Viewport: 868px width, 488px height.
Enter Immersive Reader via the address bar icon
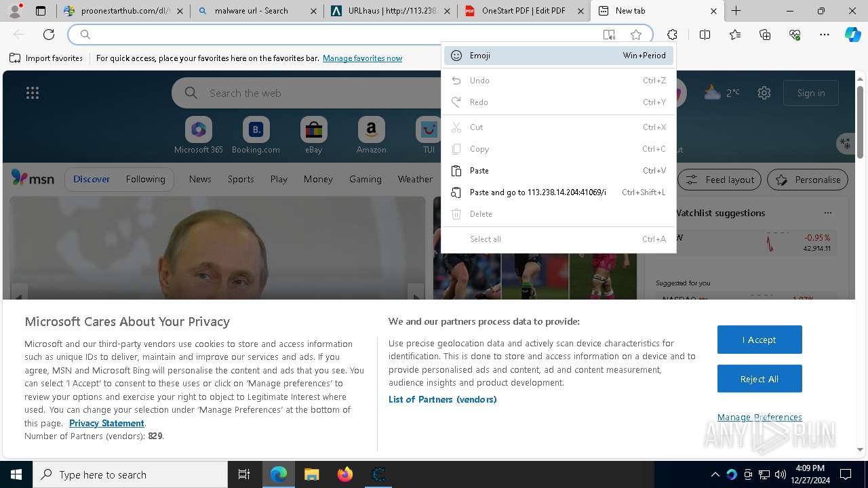coord(609,35)
